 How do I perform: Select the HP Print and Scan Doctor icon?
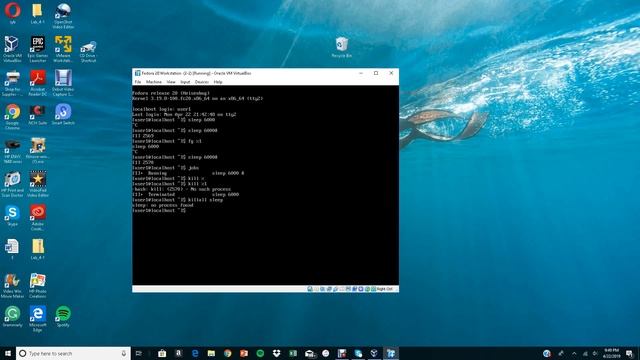12,184
